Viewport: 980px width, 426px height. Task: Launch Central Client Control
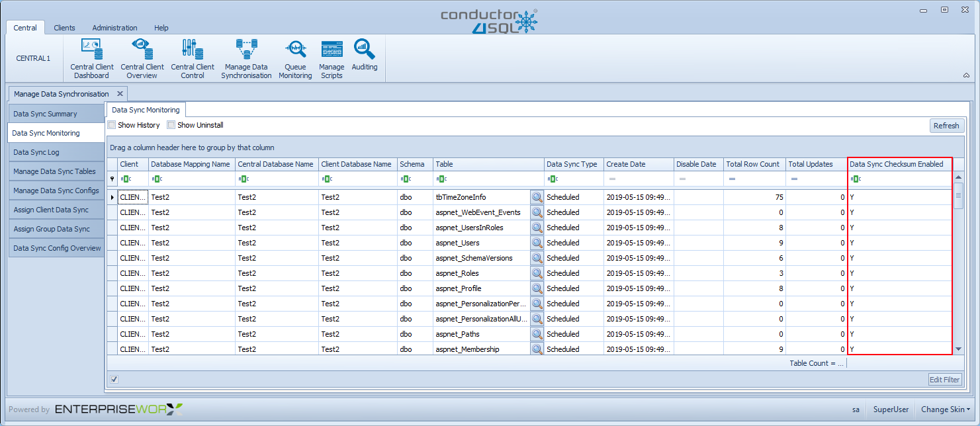tap(193, 58)
